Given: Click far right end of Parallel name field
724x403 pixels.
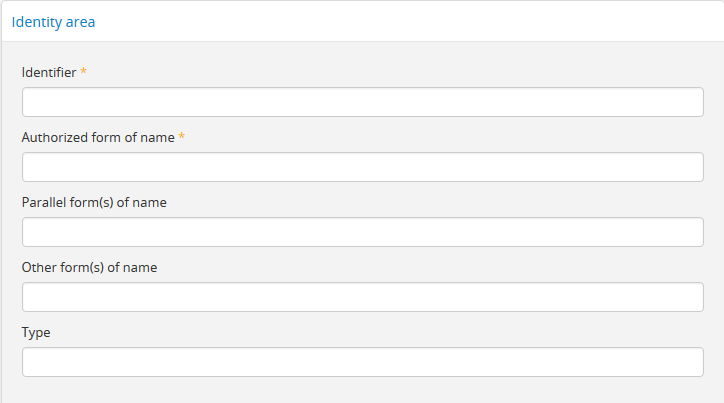Looking at the screenshot, I should [695, 232].
